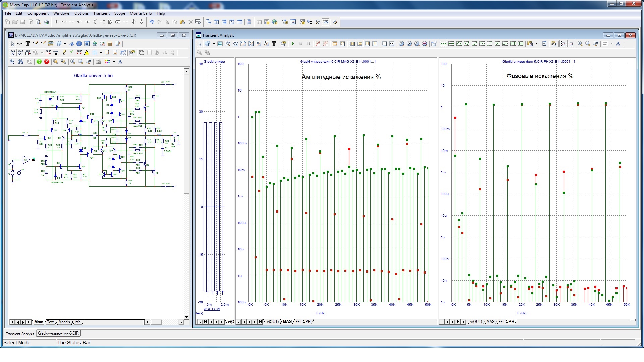Click the green Run analysis play button

pos(293,44)
